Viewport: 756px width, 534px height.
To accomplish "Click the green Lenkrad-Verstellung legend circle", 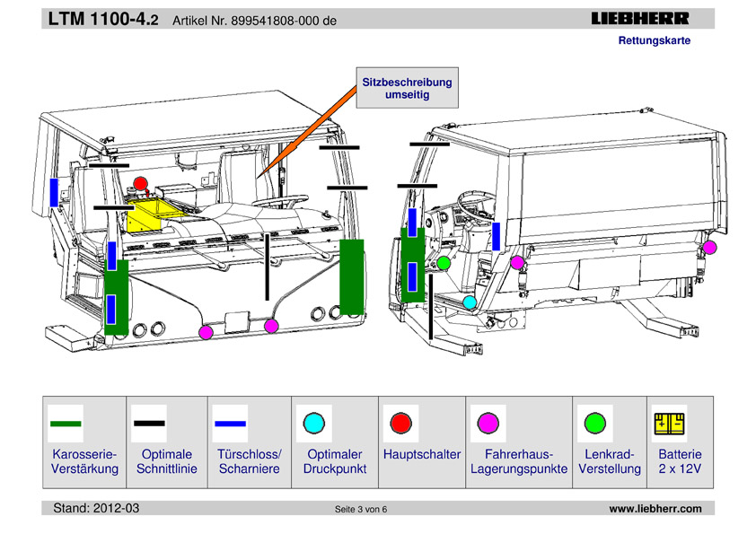I will tap(595, 423).
